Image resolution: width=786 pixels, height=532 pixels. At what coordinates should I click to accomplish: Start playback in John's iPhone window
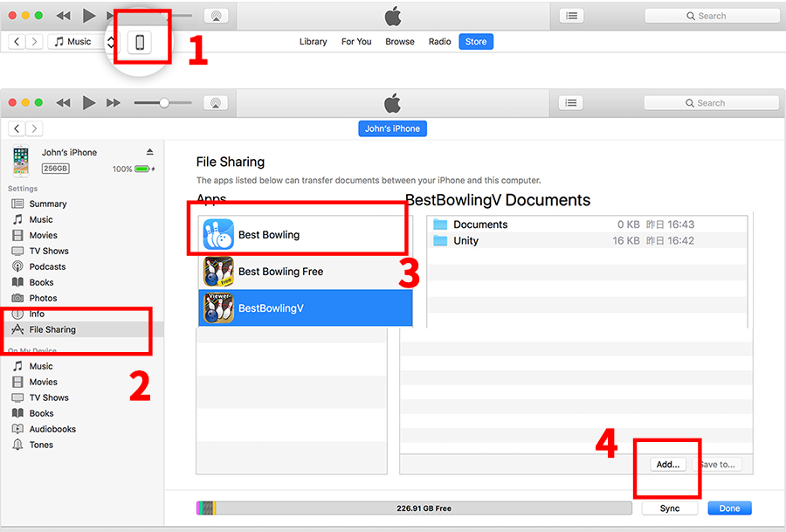click(89, 103)
